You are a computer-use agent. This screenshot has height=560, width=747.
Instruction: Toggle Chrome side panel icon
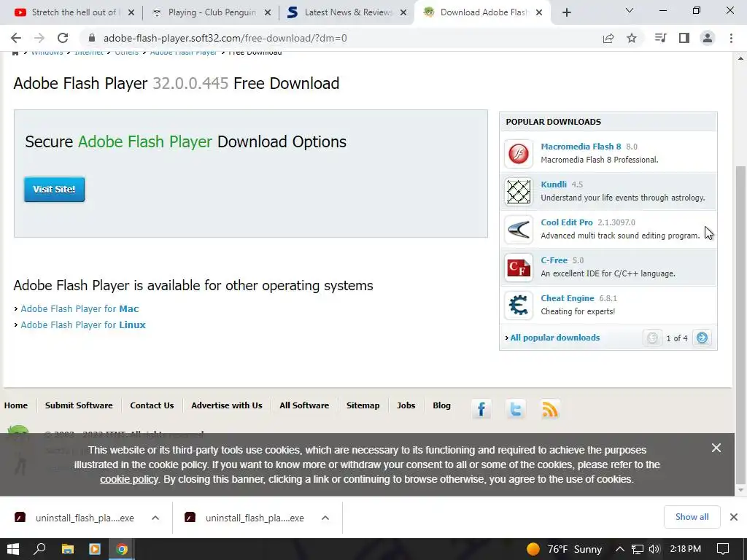684,38
